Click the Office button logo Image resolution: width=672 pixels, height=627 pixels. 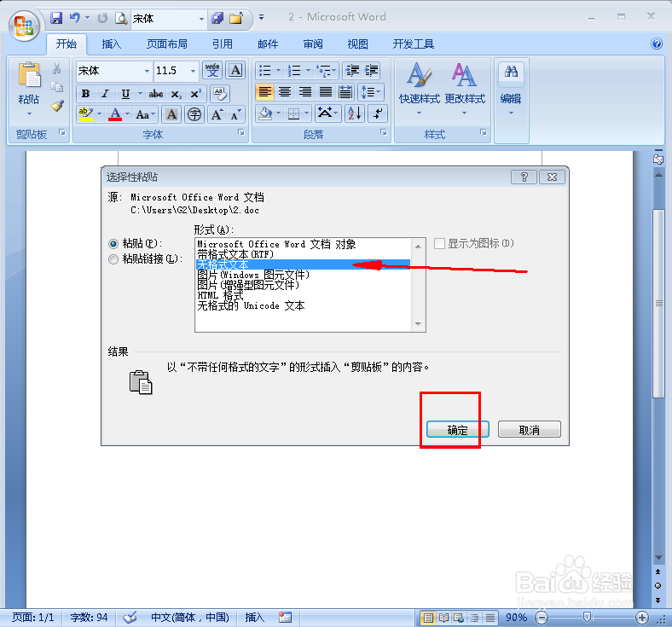pyautogui.click(x=24, y=26)
